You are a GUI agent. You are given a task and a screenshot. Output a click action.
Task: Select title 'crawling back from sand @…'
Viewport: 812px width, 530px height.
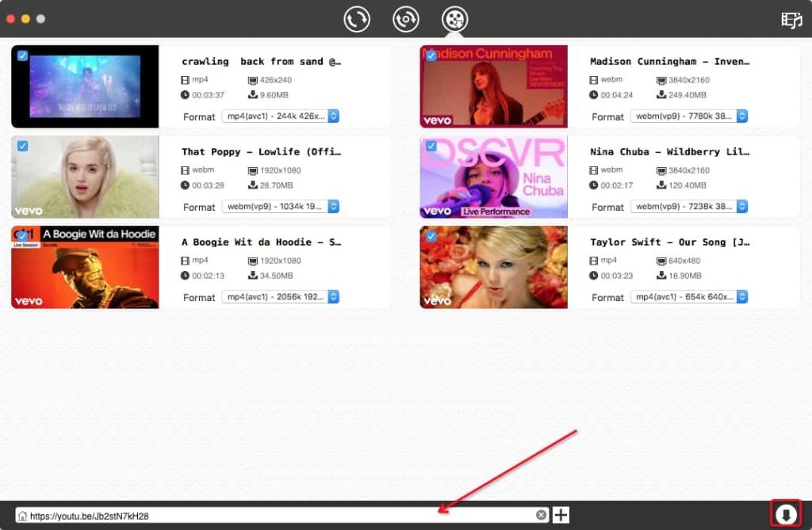click(261, 62)
